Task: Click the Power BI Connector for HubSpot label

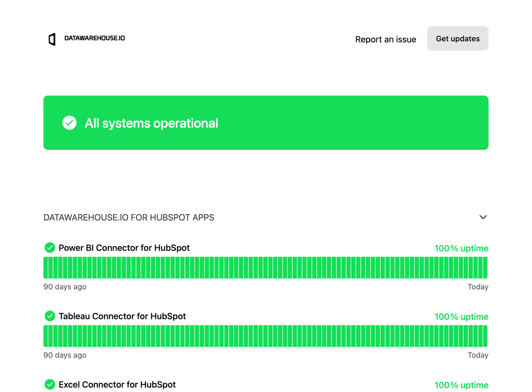Action: (124, 248)
